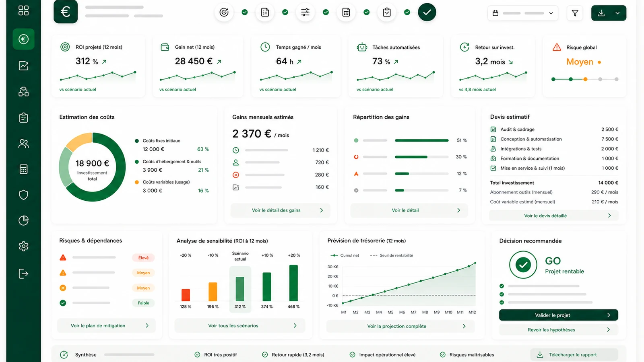This screenshot has height=362, width=644.
Task: Open the clipboard tasks sidebar icon
Action: pos(23,117)
